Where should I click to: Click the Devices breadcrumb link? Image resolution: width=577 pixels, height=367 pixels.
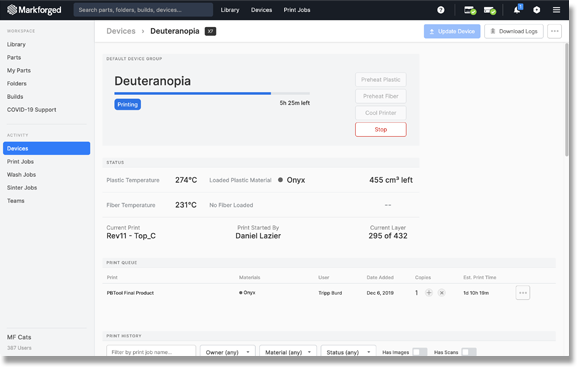click(x=121, y=31)
